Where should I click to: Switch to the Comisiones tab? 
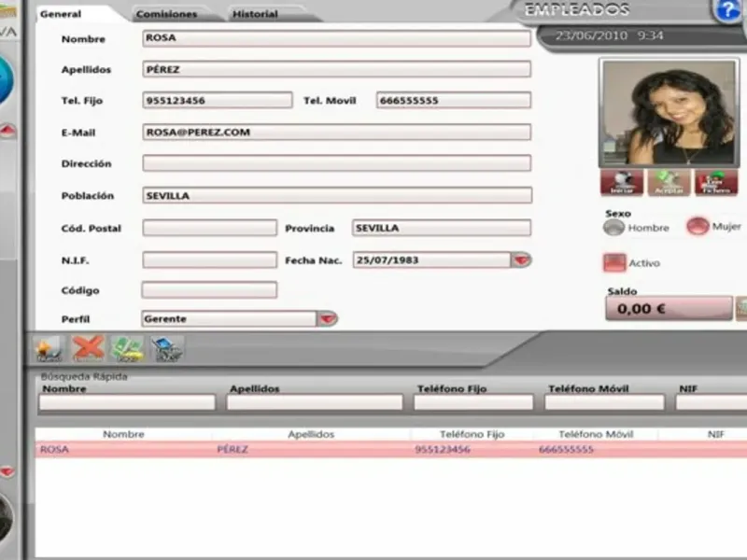coord(167,14)
